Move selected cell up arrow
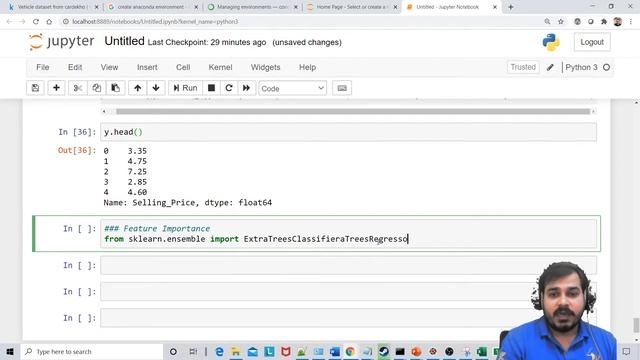Screen dimensions: 640x360 tap(138, 88)
